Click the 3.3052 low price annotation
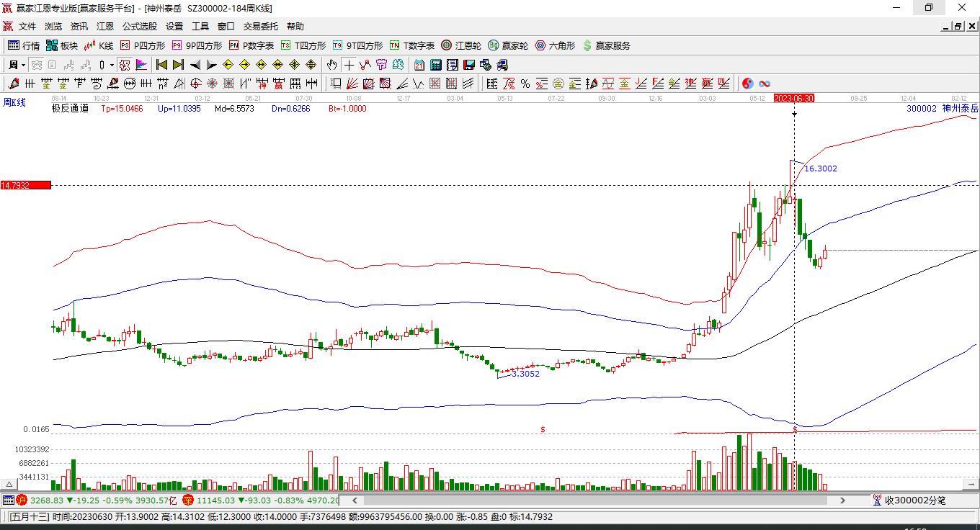Viewport: 980px width, 530px height. (525, 374)
